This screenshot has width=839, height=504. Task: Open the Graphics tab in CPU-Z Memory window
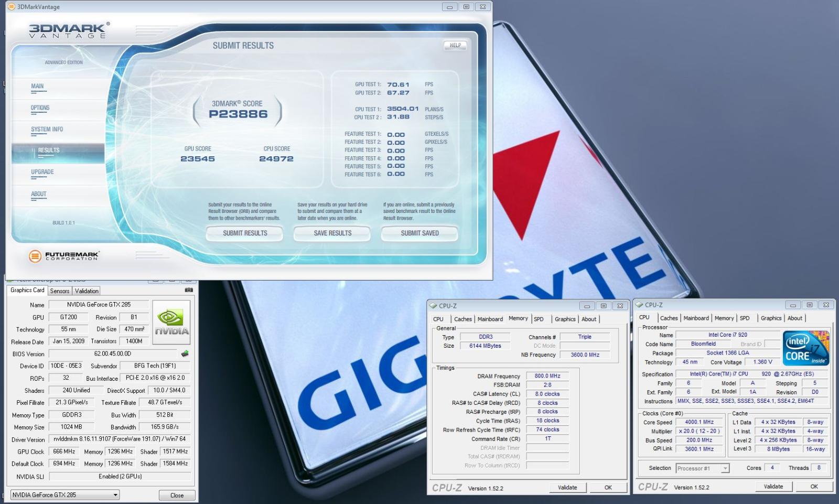click(x=565, y=319)
